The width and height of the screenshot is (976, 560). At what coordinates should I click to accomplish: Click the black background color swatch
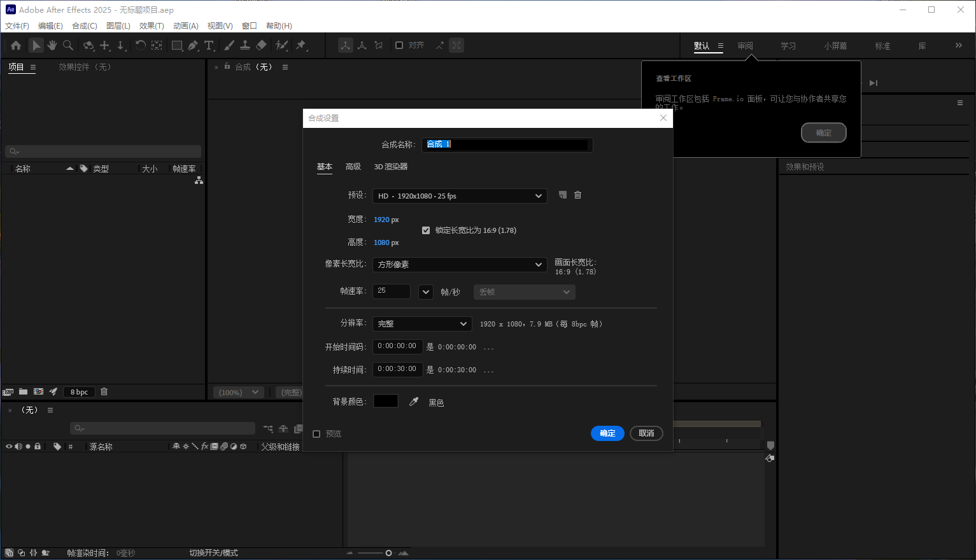[x=386, y=401]
